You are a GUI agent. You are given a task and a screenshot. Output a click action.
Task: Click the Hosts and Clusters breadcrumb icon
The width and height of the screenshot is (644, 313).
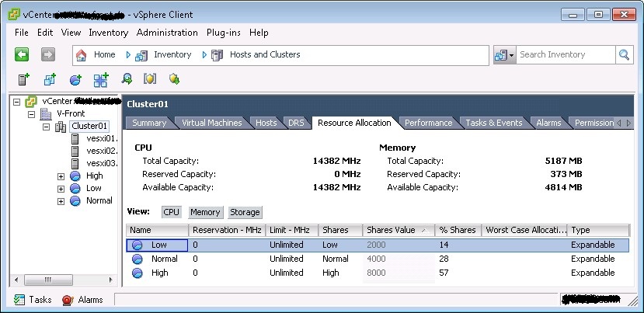(x=217, y=55)
